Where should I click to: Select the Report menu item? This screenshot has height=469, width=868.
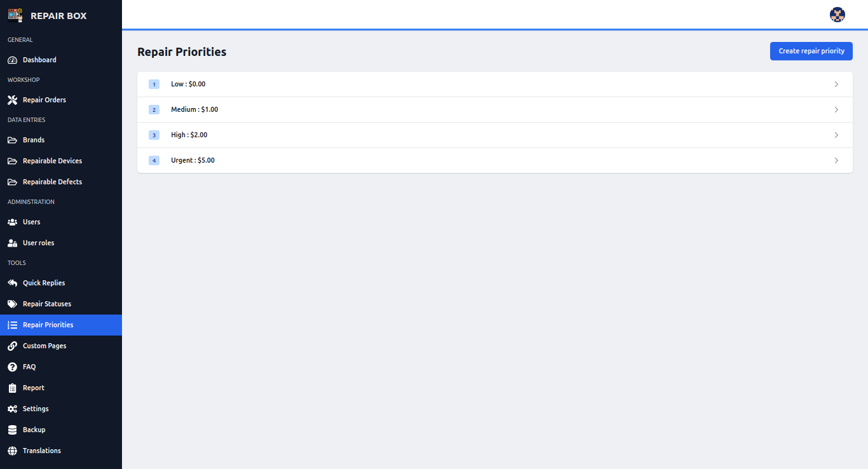click(x=34, y=388)
